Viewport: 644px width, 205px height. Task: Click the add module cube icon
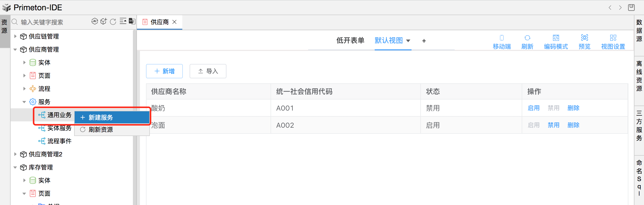[x=104, y=21]
